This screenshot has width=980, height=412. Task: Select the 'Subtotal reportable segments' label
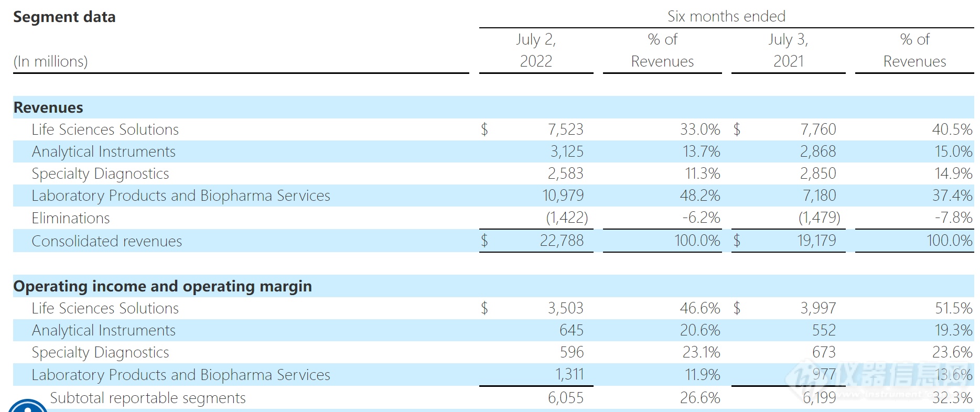pos(148,398)
